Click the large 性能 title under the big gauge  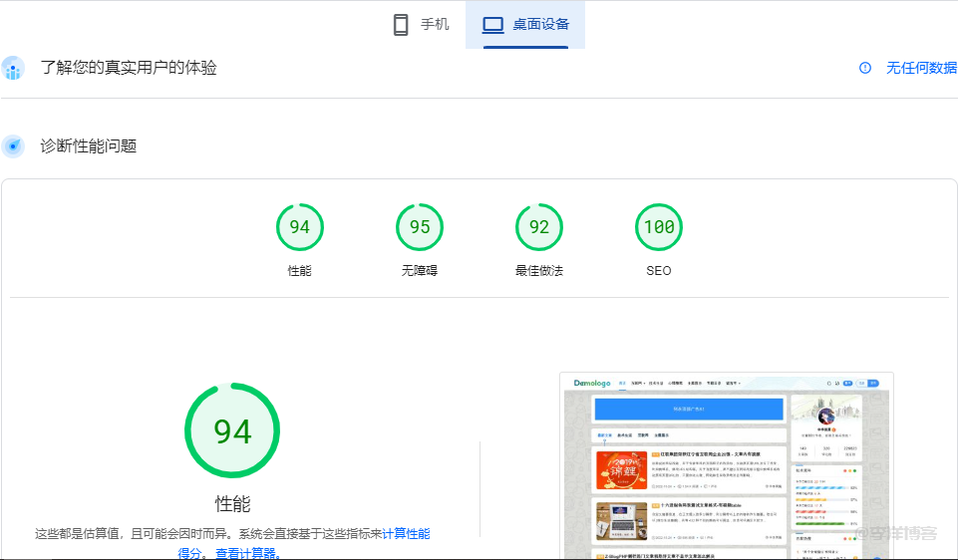coord(232,503)
